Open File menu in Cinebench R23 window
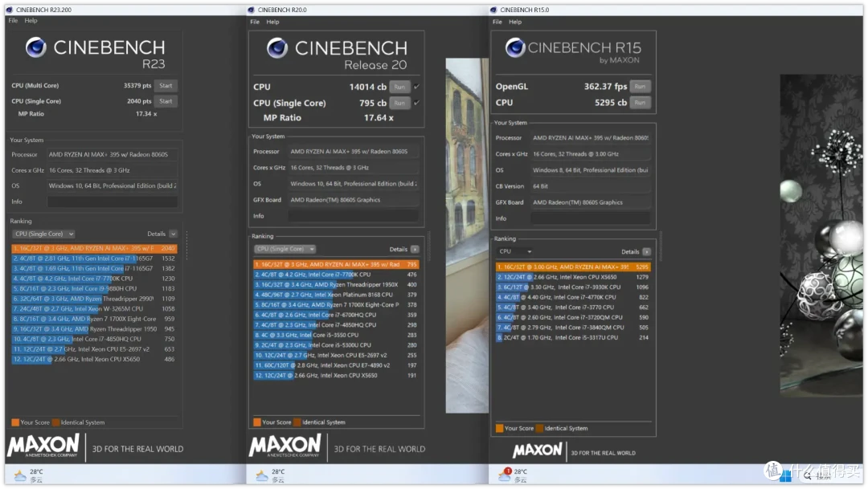 (x=13, y=20)
